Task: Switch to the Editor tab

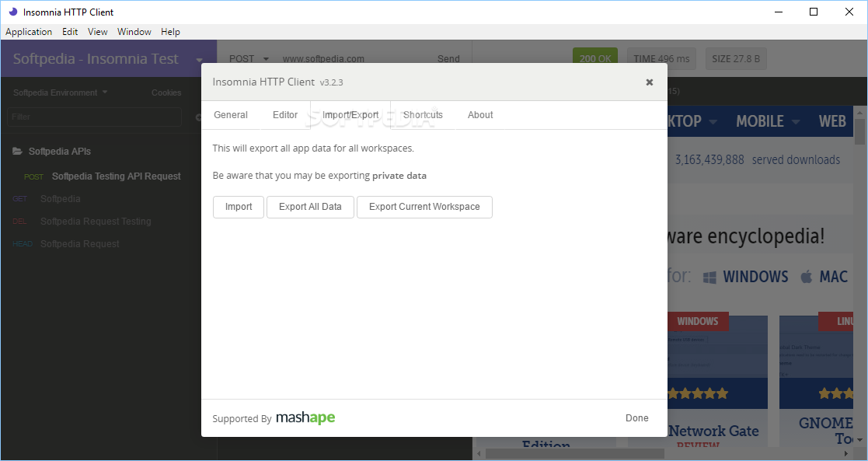Action: [x=285, y=115]
